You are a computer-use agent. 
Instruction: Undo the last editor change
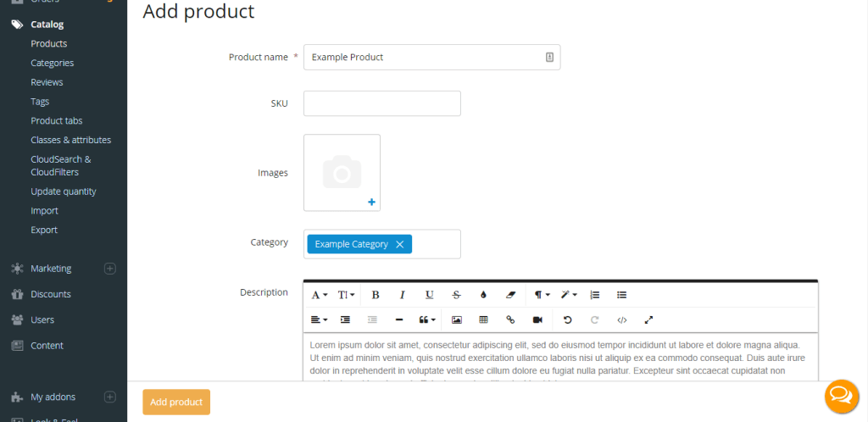(x=567, y=319)
